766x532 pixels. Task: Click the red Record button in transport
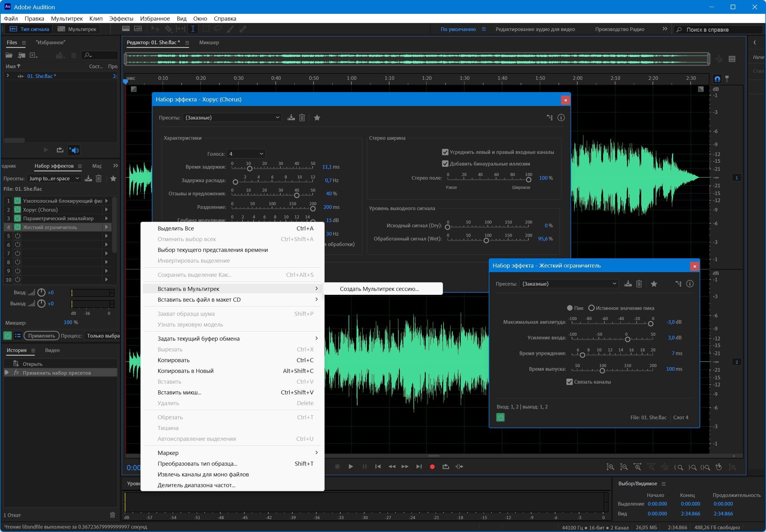tap(432, 467)
